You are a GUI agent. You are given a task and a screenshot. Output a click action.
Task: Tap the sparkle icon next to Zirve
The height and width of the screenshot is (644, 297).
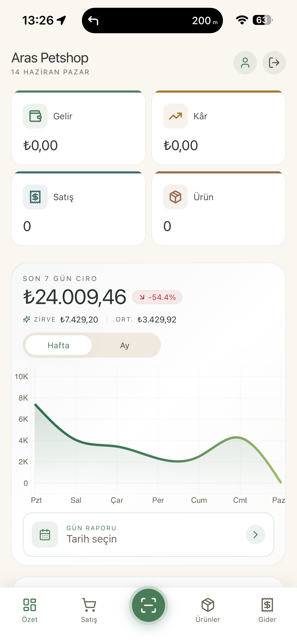27,319
